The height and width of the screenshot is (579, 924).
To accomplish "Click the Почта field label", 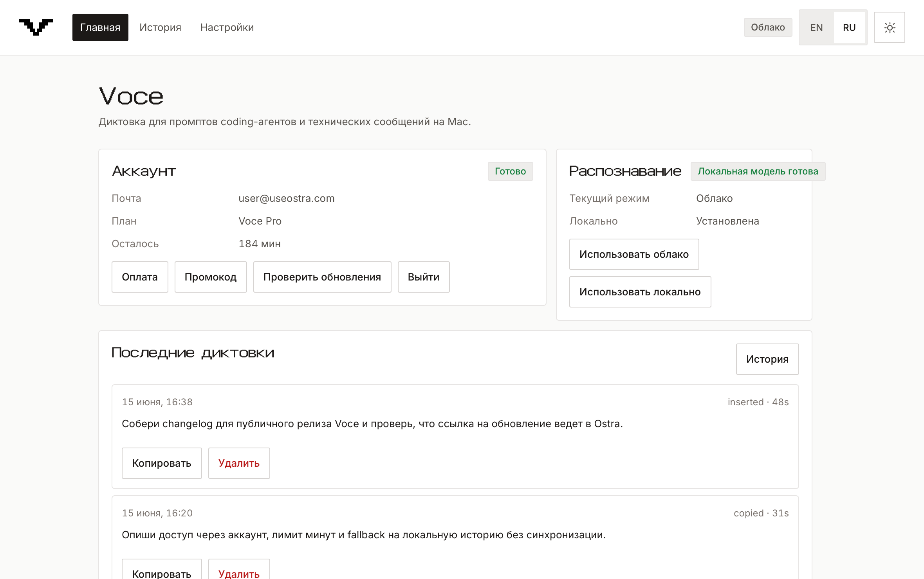I will pyautogui.click(x=126, y=198).
